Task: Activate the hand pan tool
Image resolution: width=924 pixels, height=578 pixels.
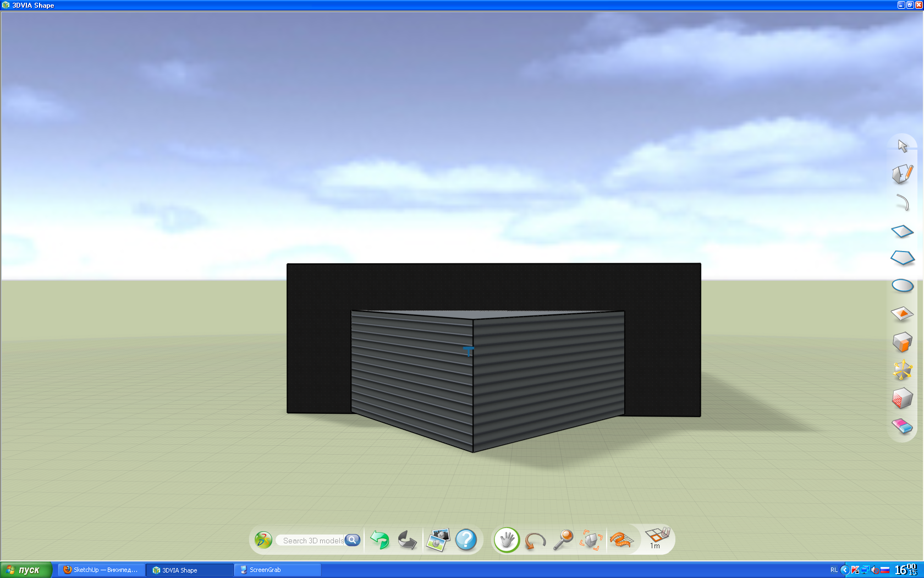Action: click(507, 540)
